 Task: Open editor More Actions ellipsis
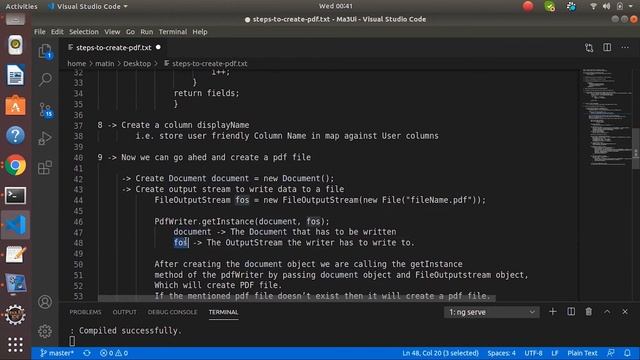pos(625,47)
